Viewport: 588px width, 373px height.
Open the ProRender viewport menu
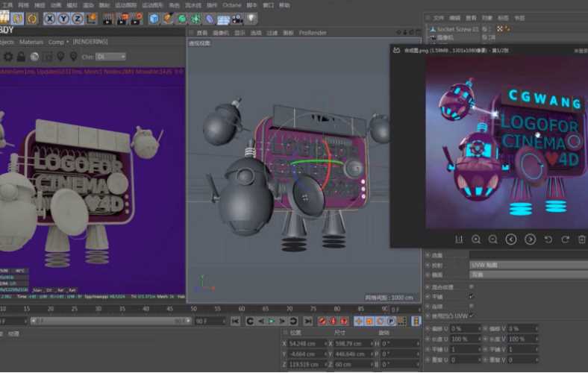313,33
